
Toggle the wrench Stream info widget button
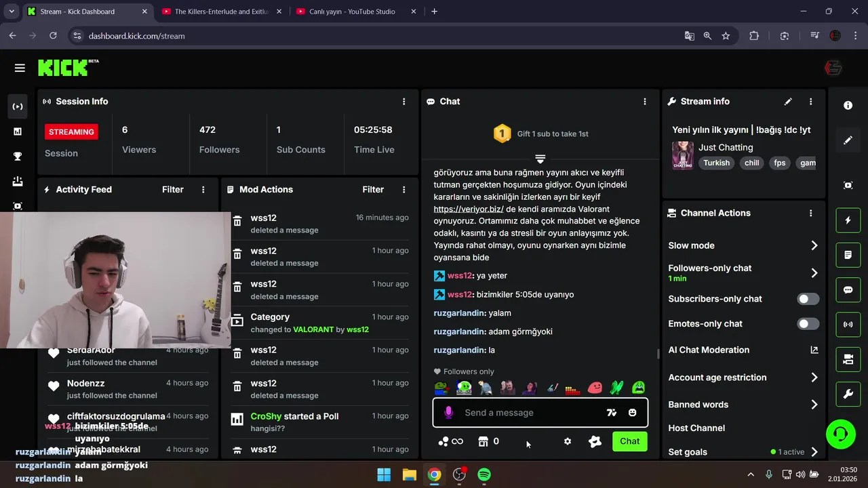pos(848,394)
